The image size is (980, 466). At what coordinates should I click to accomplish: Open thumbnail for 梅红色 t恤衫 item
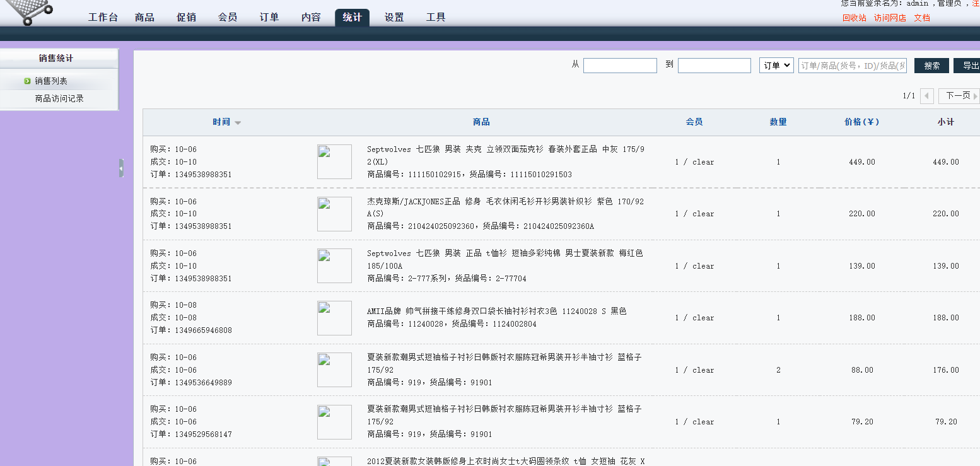coord(334,265)
